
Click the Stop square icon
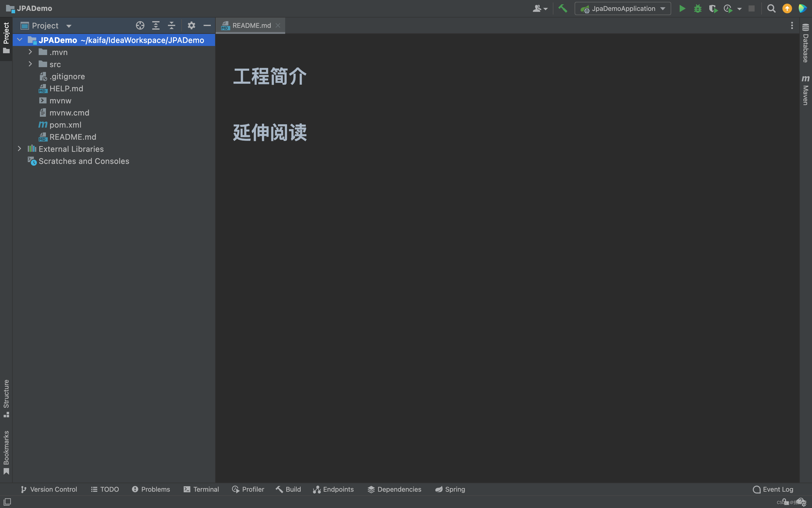click(x=752, y=8)
